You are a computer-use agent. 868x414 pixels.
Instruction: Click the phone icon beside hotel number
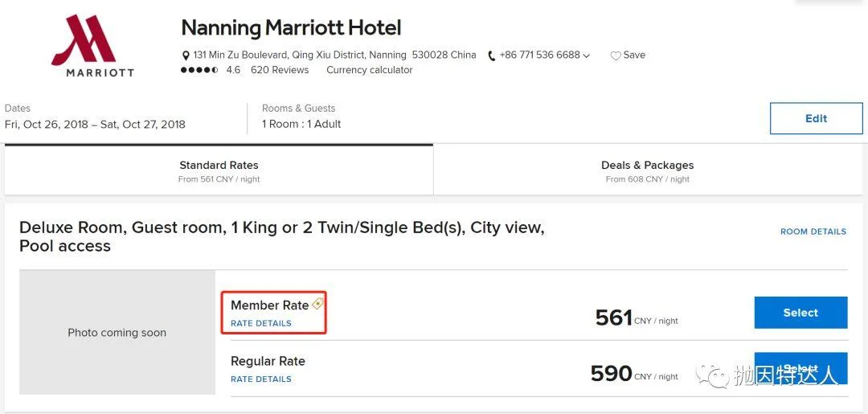click(x=492, y=55)
